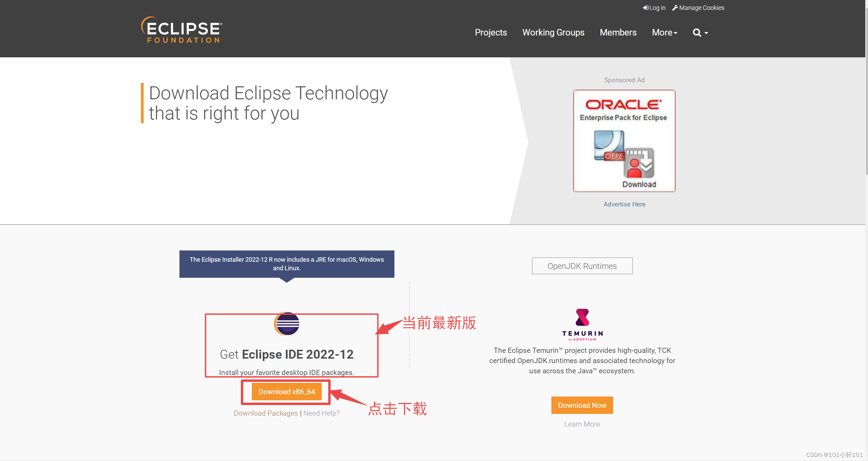Click the Advertise Here link

tap(624, 204)
